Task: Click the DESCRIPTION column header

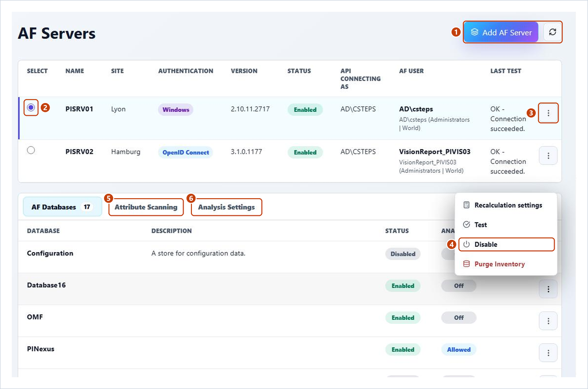Action: (171, 231)
